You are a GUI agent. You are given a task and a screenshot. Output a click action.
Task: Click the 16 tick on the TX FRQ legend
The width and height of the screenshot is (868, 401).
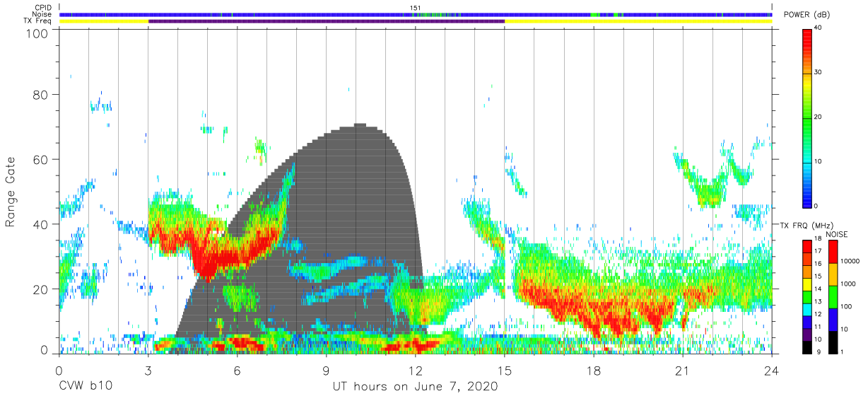click(817, 264)
